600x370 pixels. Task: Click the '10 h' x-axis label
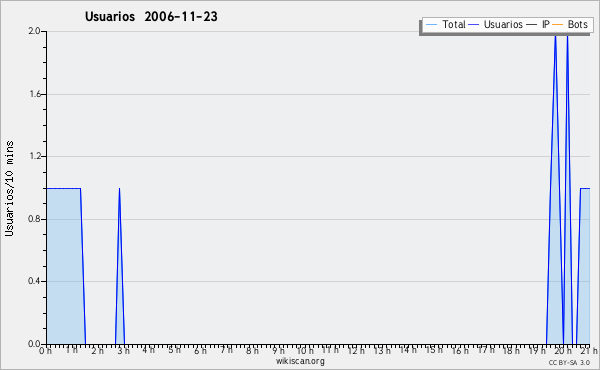pos(305,350)
